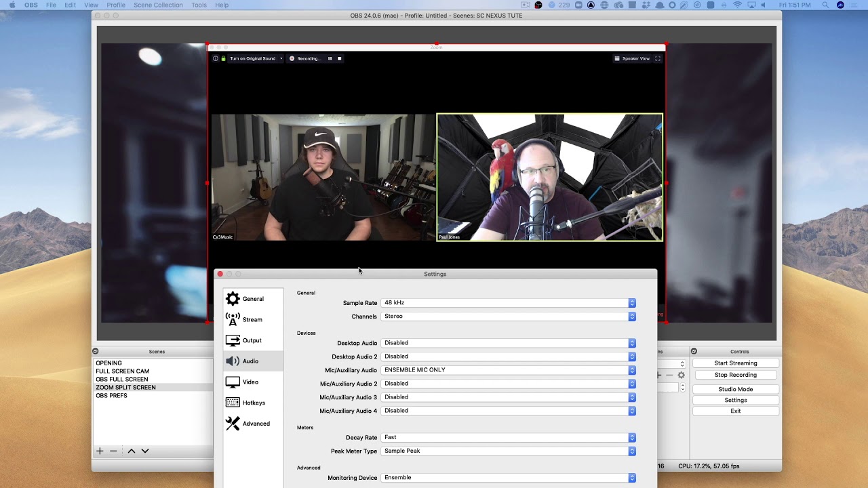The width and height of the screenshot is (868, 488).
Task: Enable Studio Mode
Action: click(735, 390)
